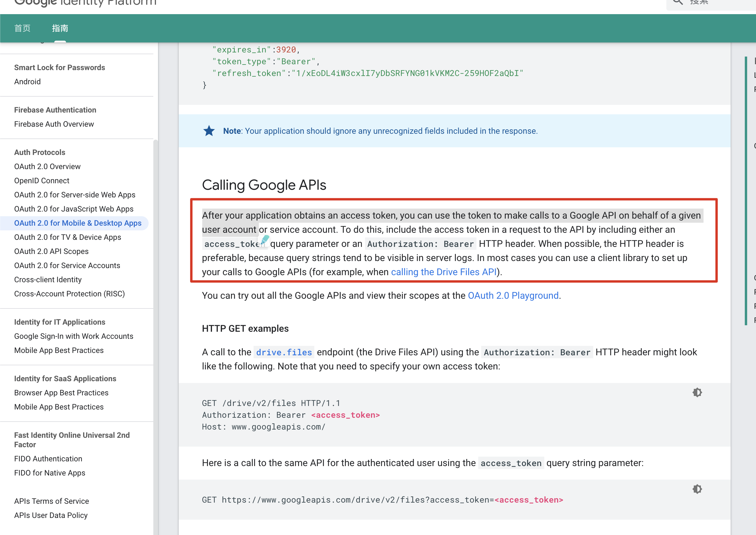
Task: Go to OpenID Connect page
Action: tap(42, 181)
